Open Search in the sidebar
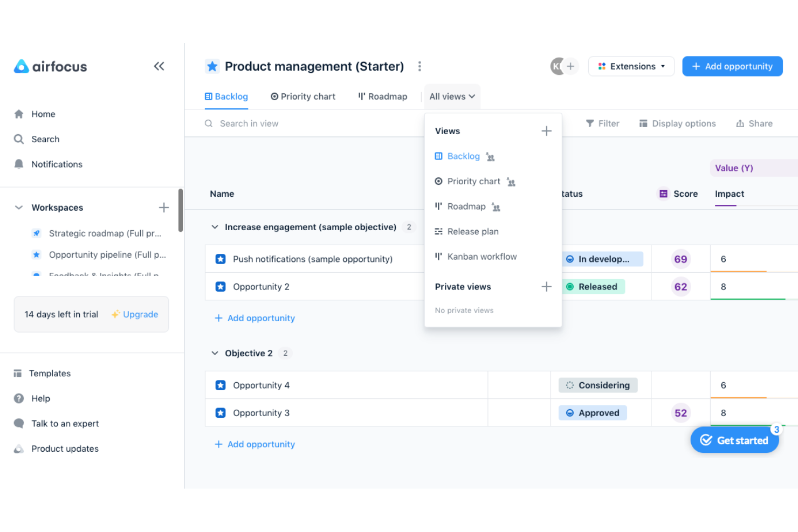The image size is (798, 532). pos(45,139)
